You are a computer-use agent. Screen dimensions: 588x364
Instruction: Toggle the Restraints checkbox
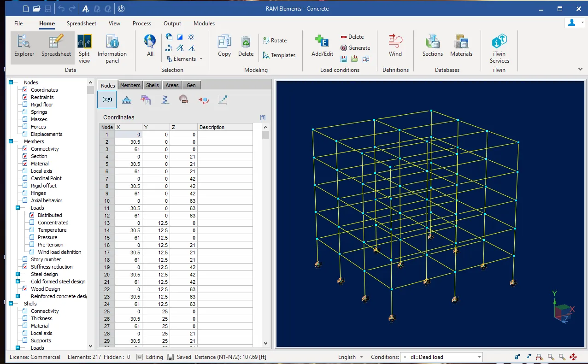coord(25,97)
